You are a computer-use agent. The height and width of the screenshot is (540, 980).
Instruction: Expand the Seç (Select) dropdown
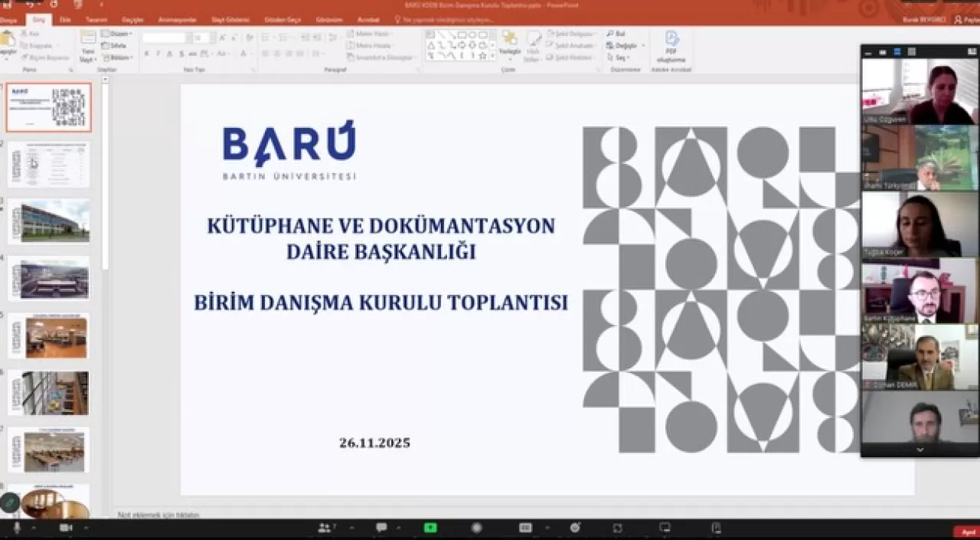(x=620, y=56)
